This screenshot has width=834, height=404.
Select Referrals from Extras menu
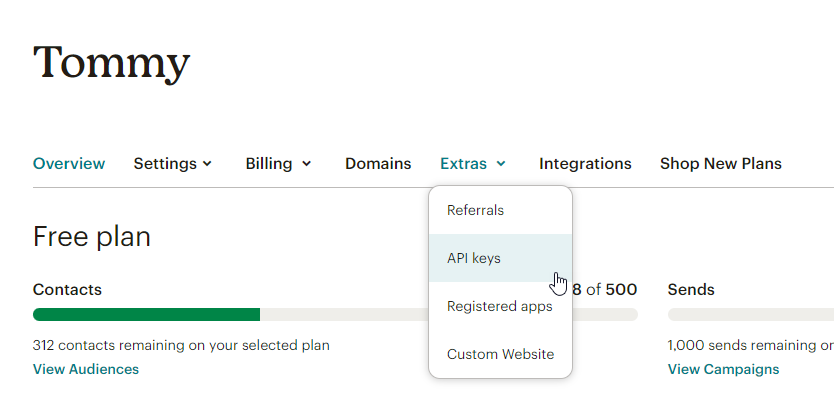pos(501,210)
